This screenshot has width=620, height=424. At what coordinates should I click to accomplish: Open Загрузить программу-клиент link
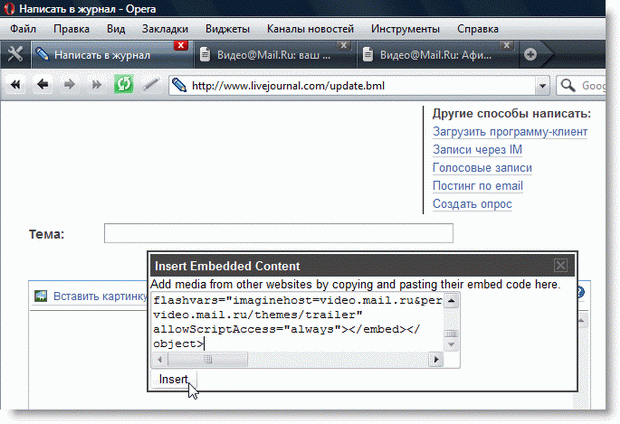510,131
